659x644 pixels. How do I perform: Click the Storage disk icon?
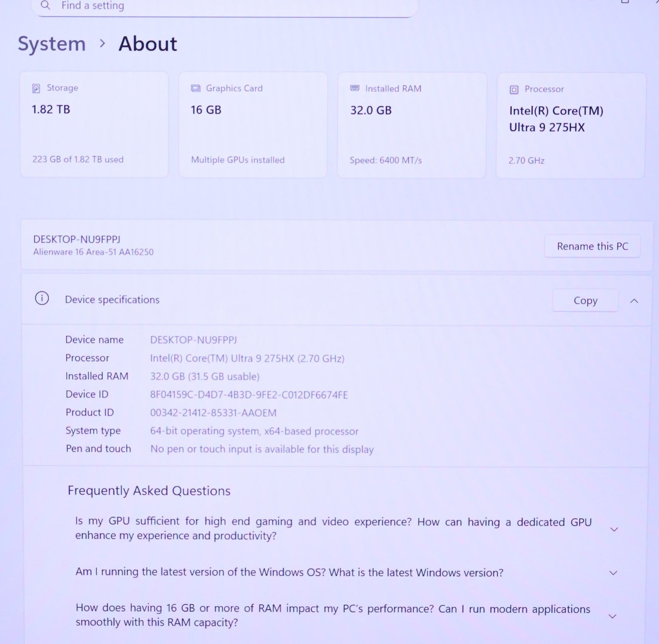click(x=36, y=88)
